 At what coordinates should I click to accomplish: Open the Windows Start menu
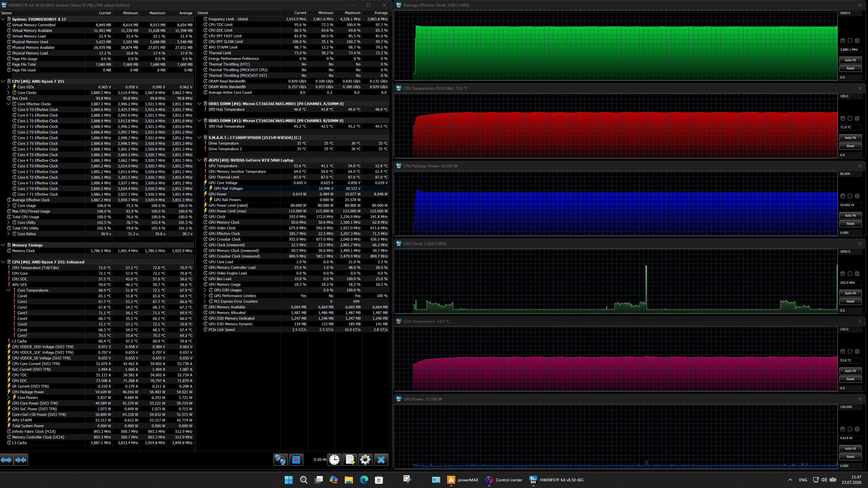click(x=289, y=480)
